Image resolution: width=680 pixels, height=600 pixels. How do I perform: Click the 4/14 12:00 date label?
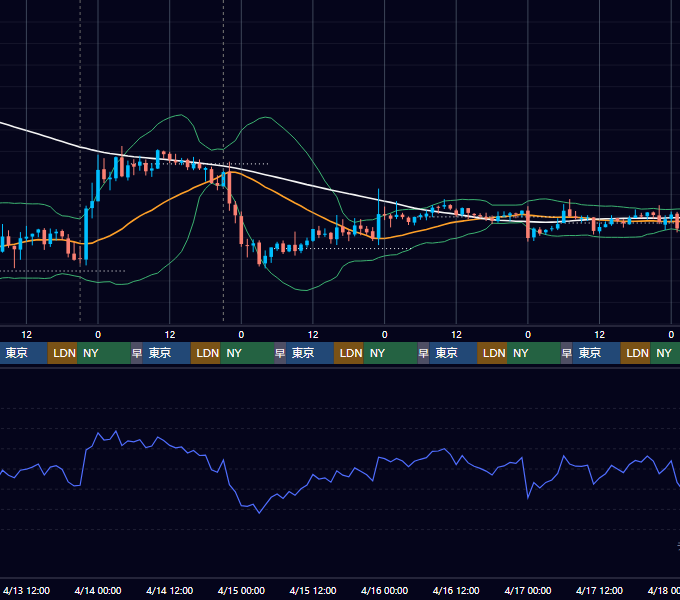click(170, 590)
